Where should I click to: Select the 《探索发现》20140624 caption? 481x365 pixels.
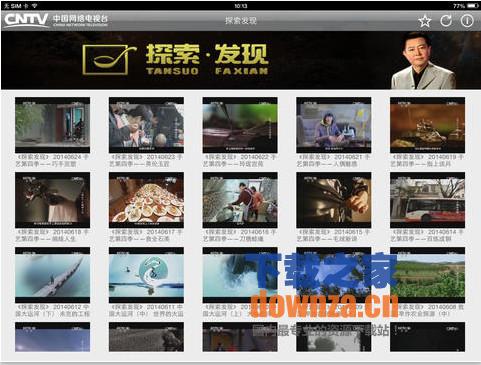point(52,160)
